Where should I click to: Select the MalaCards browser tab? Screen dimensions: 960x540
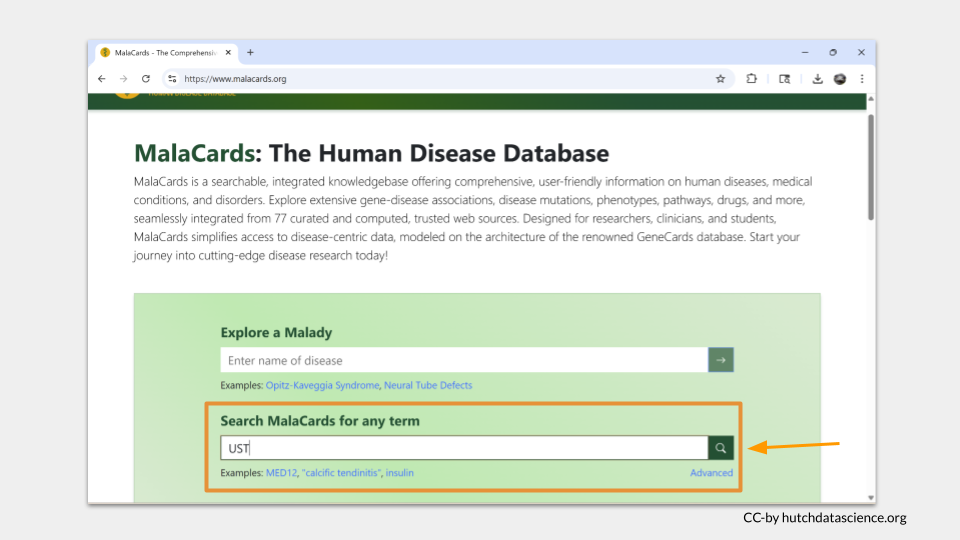point(167,53)
